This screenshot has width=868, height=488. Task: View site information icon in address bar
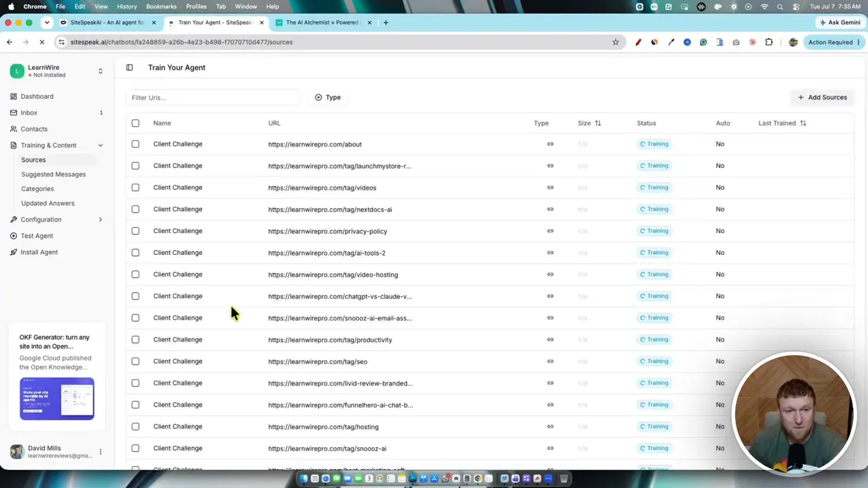pyautogui.click(x=62, y=42)
